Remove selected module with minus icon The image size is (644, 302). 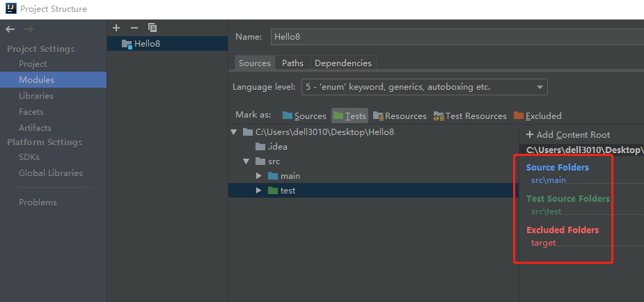click(134, 28)
